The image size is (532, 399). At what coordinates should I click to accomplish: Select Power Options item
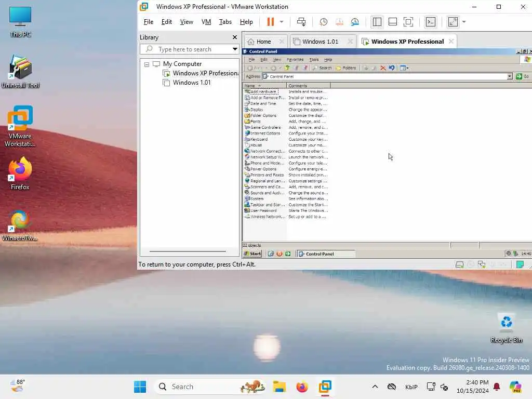point(260,169)
